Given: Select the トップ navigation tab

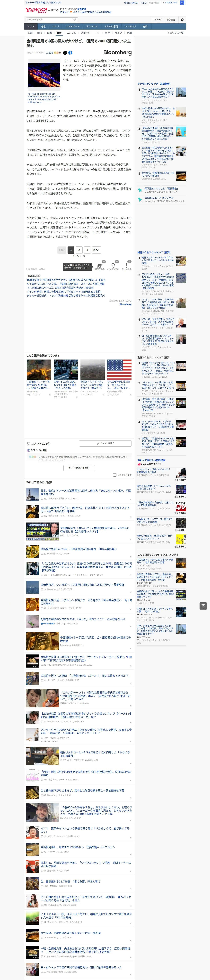Looking at the screenshot, I should click(x=31, y=27).
